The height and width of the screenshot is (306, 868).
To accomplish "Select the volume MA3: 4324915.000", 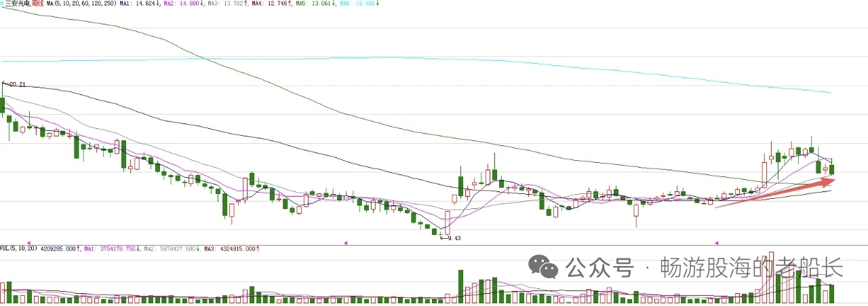I will (230, 249).
